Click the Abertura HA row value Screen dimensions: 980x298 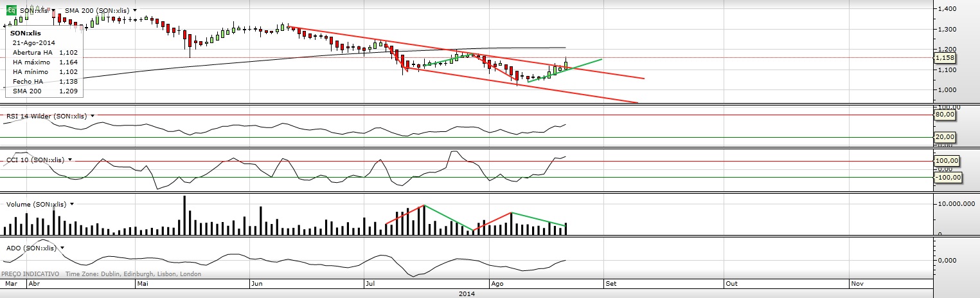pos(68,53)
